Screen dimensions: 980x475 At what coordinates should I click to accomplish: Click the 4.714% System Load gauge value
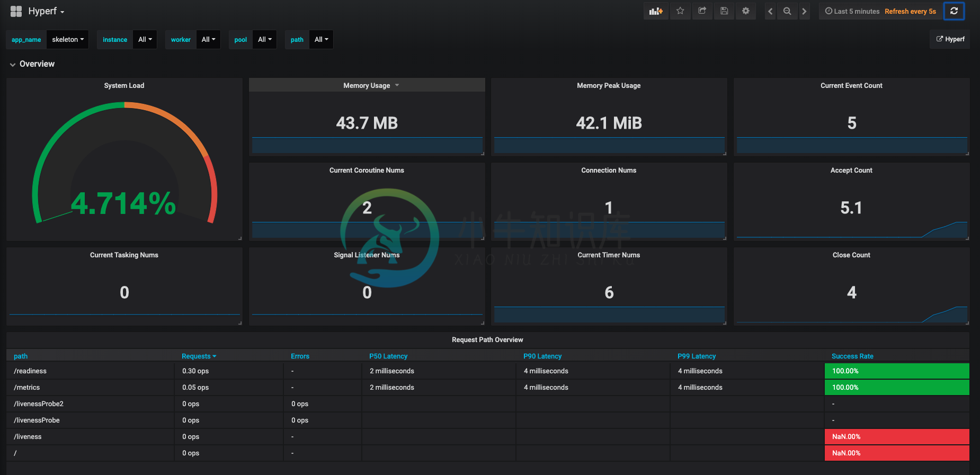pos(123,203)
